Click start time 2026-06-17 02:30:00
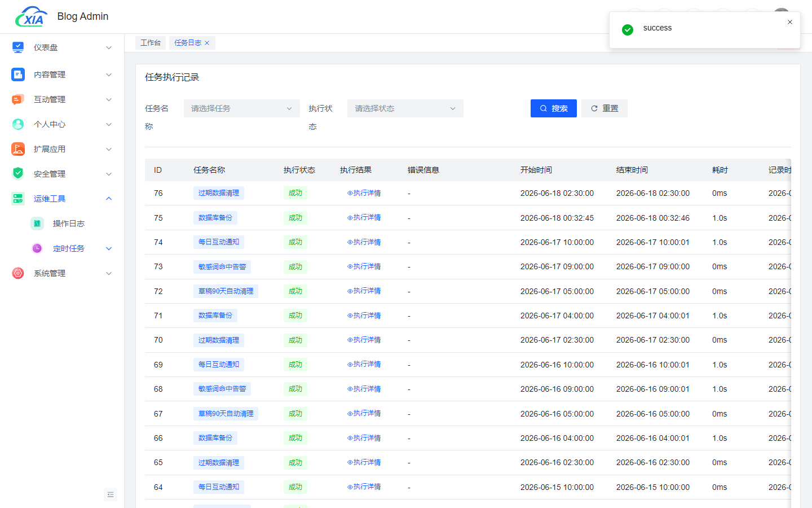Image resolution: width=812 pixels, height=508 pixels. 557,340
